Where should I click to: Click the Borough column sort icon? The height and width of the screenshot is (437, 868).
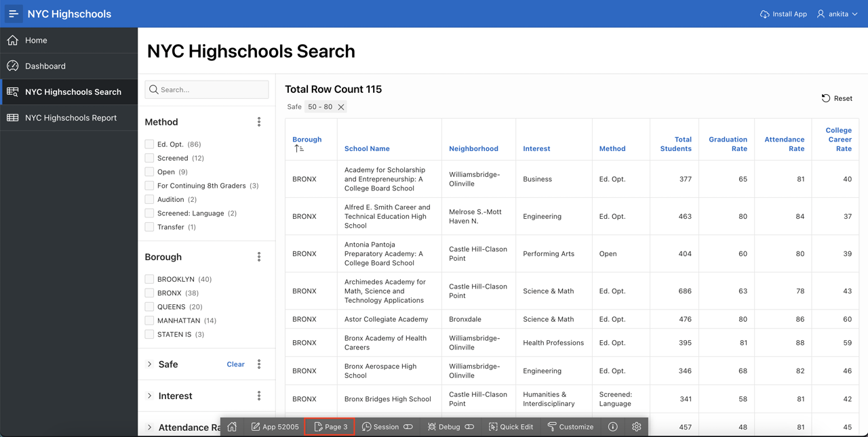click(299, 148)
